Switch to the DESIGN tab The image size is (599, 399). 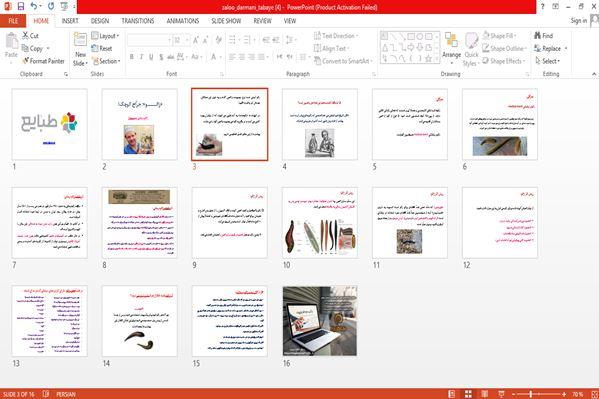tap(100, 21)
